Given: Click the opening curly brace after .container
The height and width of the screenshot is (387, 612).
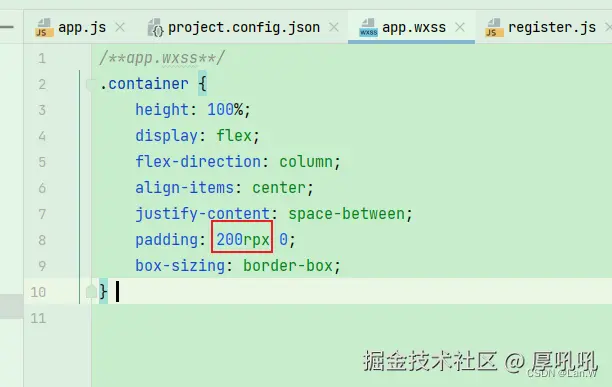Looking at the screenshot, I should point(202,83).
